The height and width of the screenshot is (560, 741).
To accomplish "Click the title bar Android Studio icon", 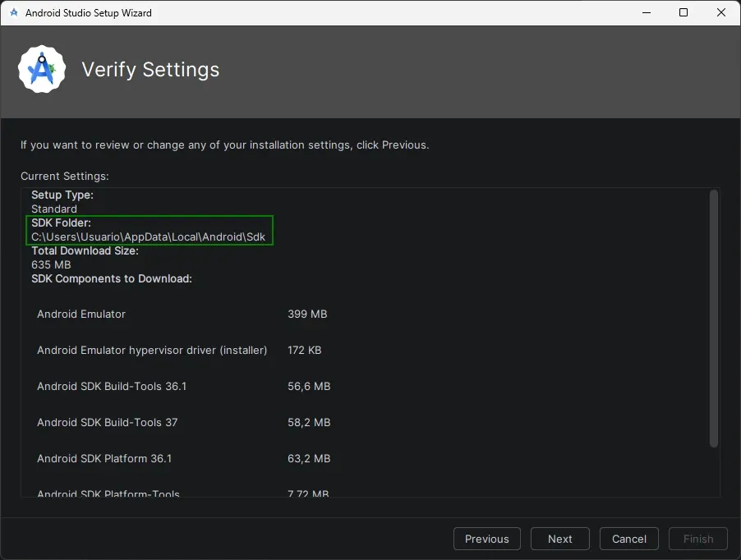I will click(x=14, y=13).
